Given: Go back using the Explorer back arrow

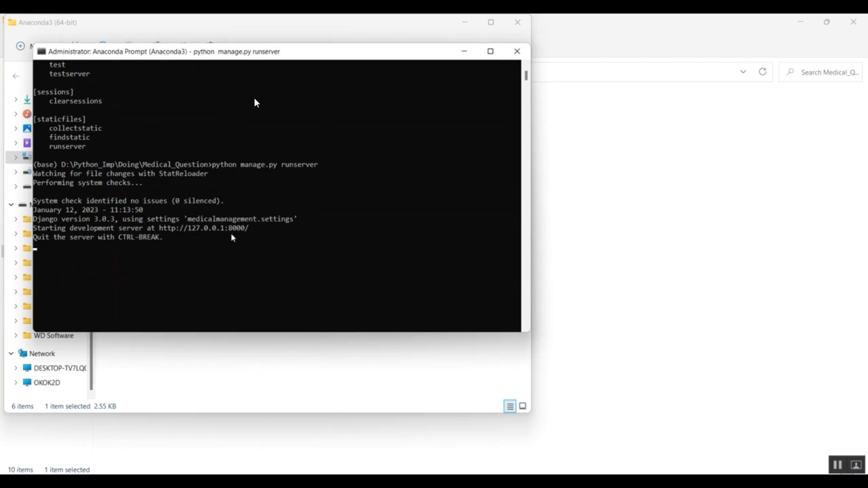Looking at the screenshot, I should [16, 76].
